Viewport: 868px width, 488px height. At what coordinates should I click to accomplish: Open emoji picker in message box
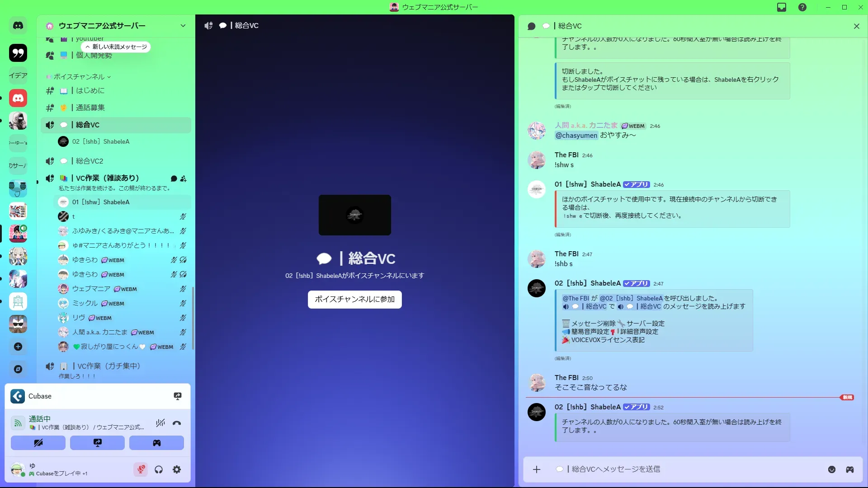[832, 469]
